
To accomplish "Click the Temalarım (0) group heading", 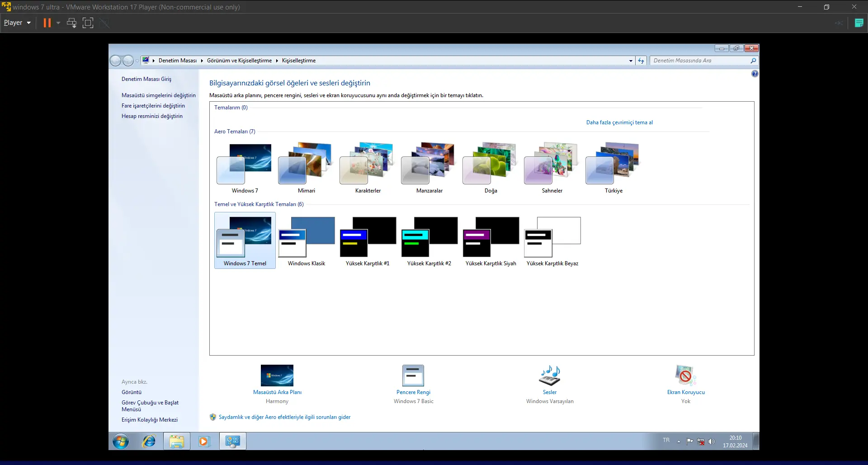I will click(x=231, y=108).
